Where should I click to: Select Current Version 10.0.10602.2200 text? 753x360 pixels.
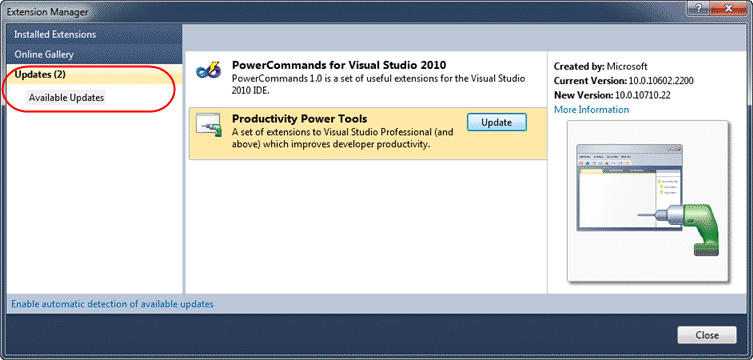pyautogui.click(x=623, y=81)
